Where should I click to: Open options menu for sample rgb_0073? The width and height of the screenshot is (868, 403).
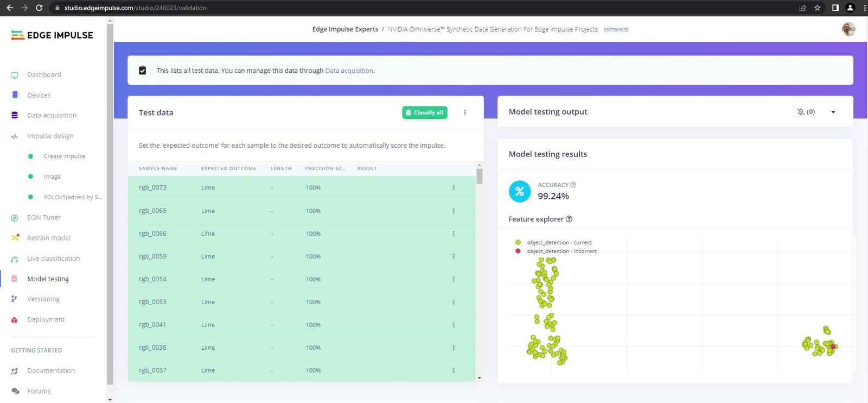[454, 188]
